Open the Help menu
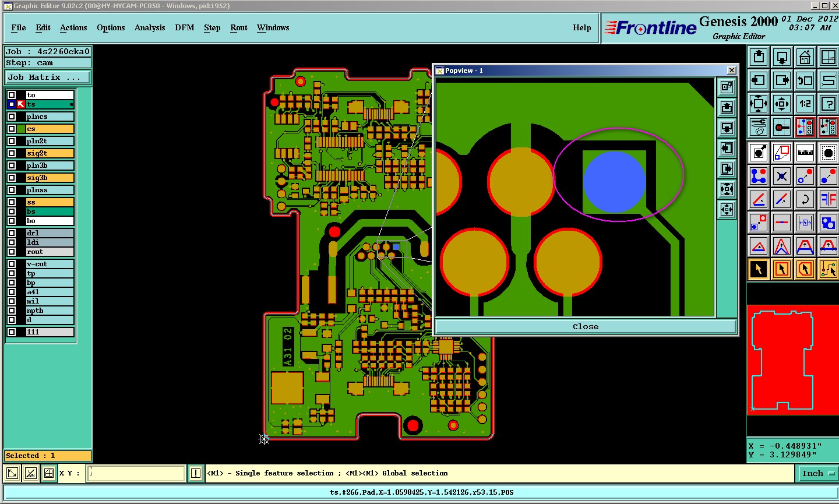This screenshot has width=839, height=504. click(582, 27)
